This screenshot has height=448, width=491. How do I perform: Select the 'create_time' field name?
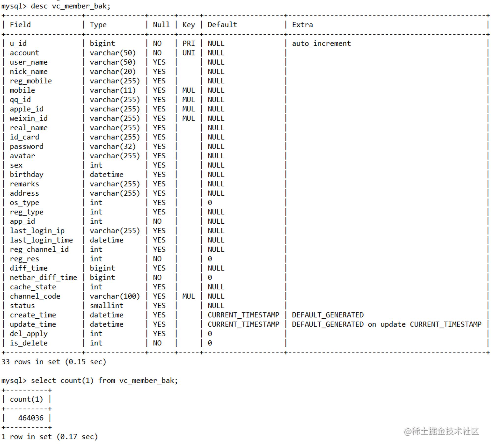(x=33, y=315)
